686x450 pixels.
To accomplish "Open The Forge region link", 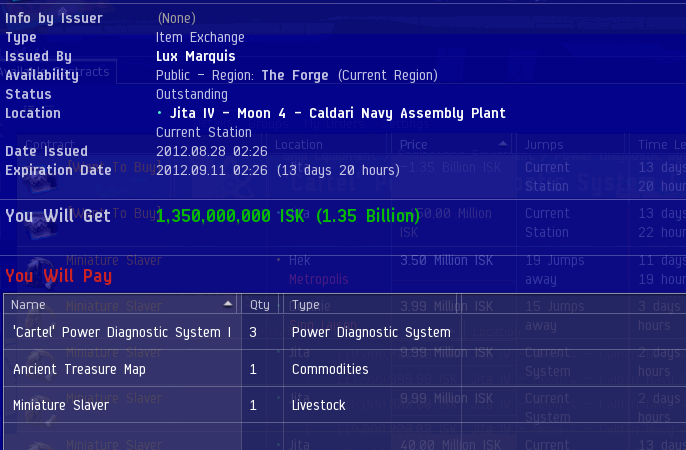I will 295,75.
